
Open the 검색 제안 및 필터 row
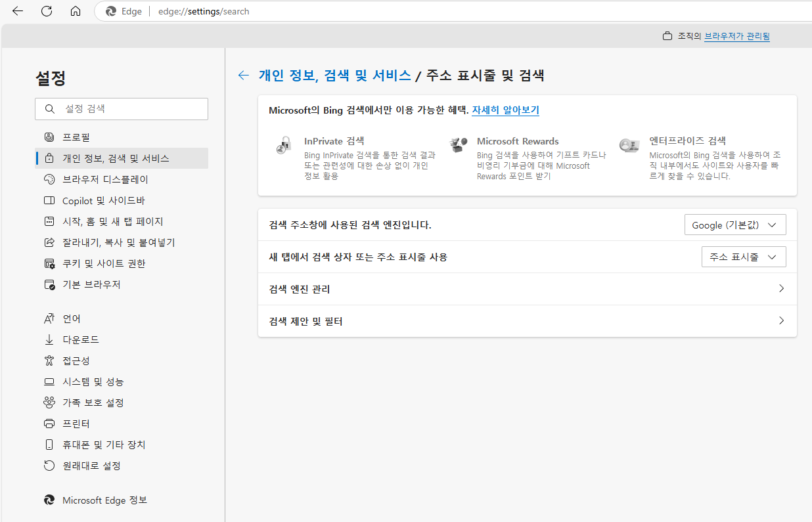[x=528, y=321]
